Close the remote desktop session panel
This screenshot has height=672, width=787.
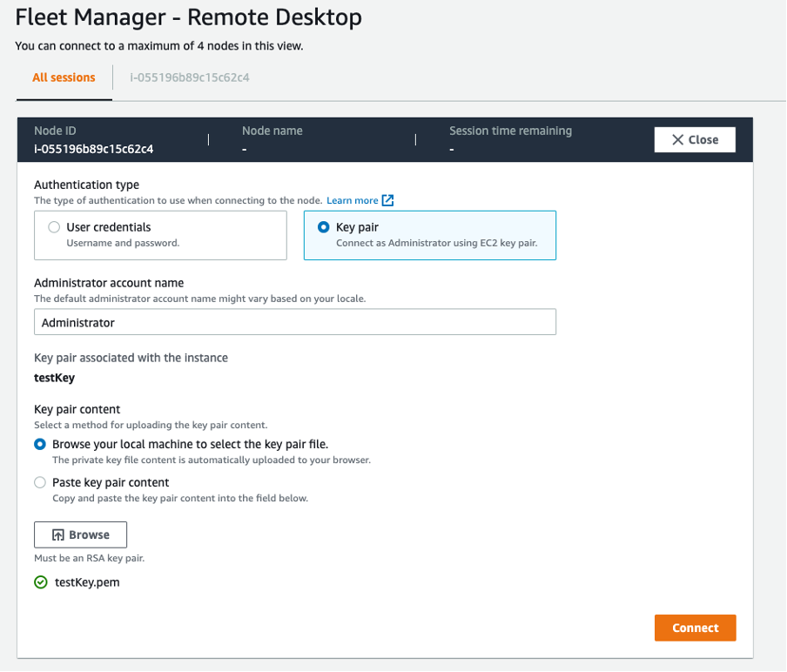click(695, 139)
